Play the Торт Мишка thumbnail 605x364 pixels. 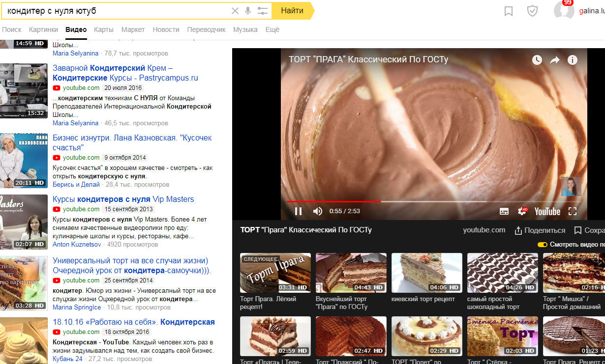574,273
